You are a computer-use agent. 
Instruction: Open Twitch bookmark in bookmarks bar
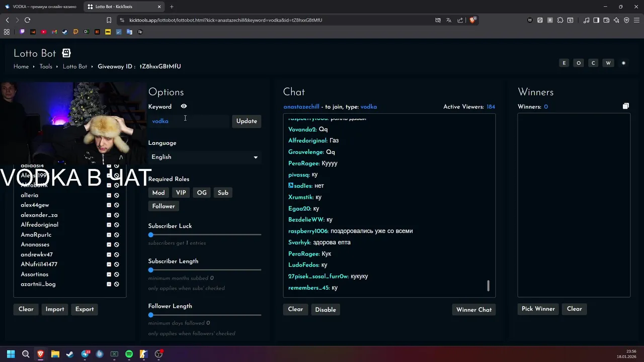click(x=22, y=32)
